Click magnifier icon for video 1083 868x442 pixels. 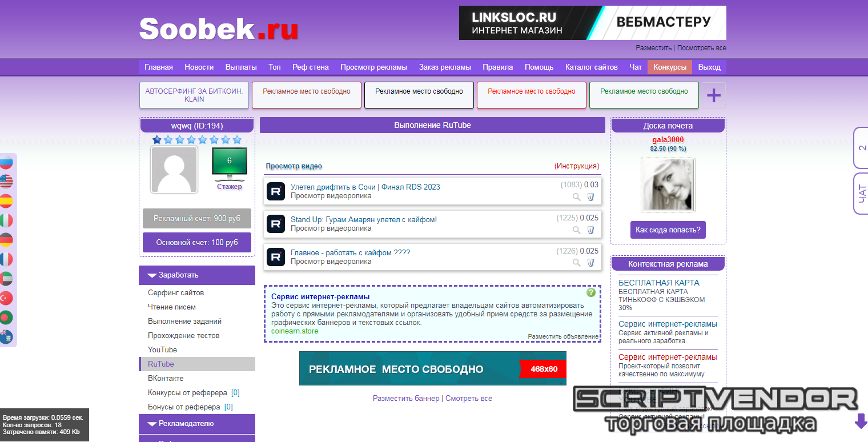click(x=577, y=197)
